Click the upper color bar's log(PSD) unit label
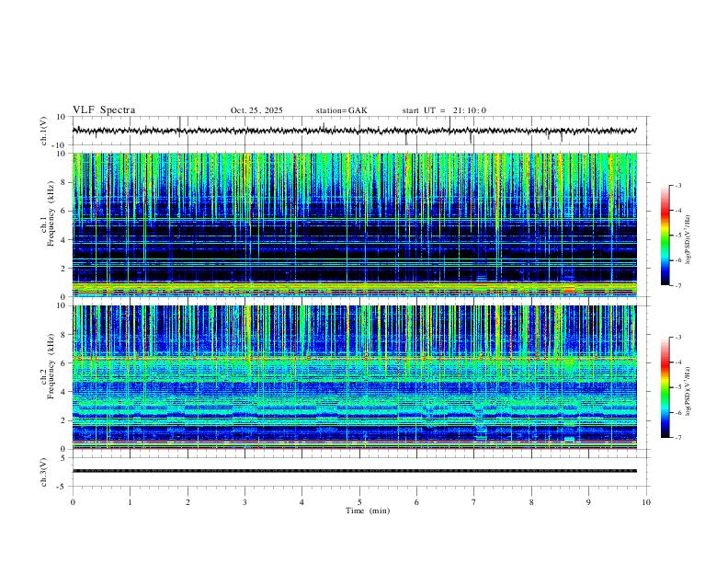The height and width of the screenshot is (563, 728). (x=688, y=239)
